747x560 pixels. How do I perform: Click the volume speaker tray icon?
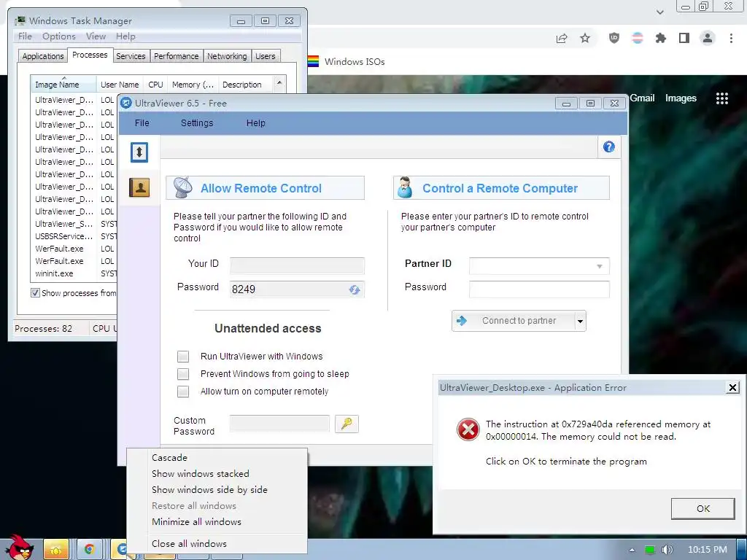click(x=667, y=550)
